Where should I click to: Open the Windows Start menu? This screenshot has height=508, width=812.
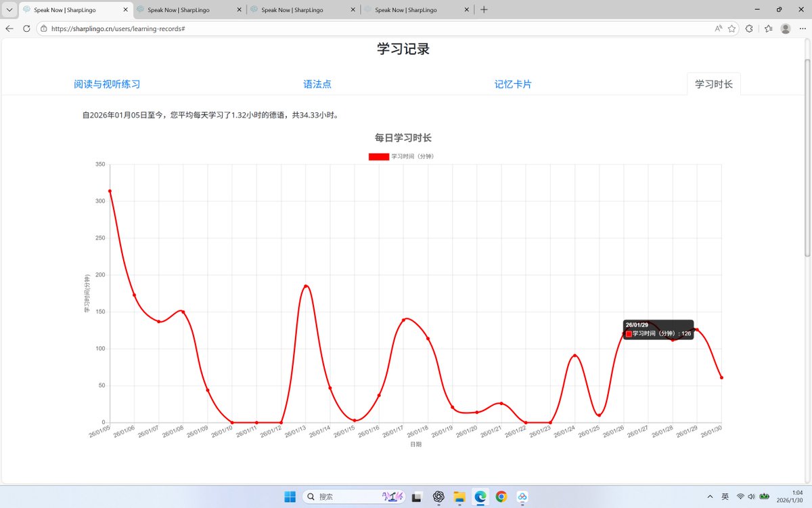[x=290, y=496]
